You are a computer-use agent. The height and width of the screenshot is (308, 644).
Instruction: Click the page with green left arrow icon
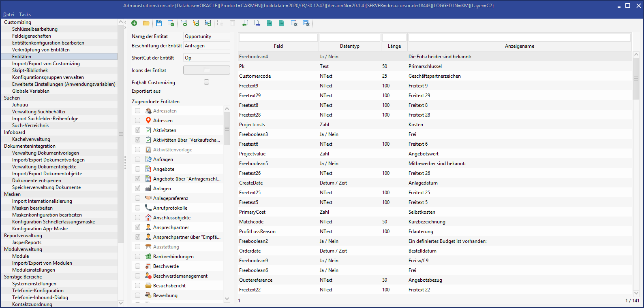[245, 23]
